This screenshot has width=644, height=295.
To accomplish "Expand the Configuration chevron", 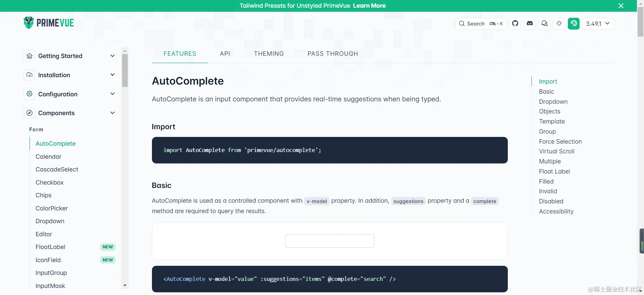I will pos(113,94).
